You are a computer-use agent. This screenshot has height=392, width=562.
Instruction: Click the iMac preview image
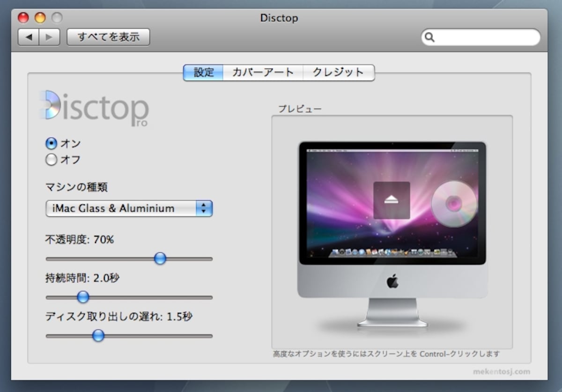pos(392,234)
